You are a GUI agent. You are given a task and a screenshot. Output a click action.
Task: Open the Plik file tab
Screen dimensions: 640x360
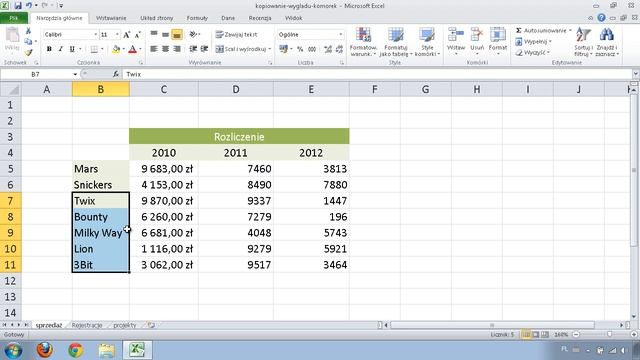[x=13, y=18]
